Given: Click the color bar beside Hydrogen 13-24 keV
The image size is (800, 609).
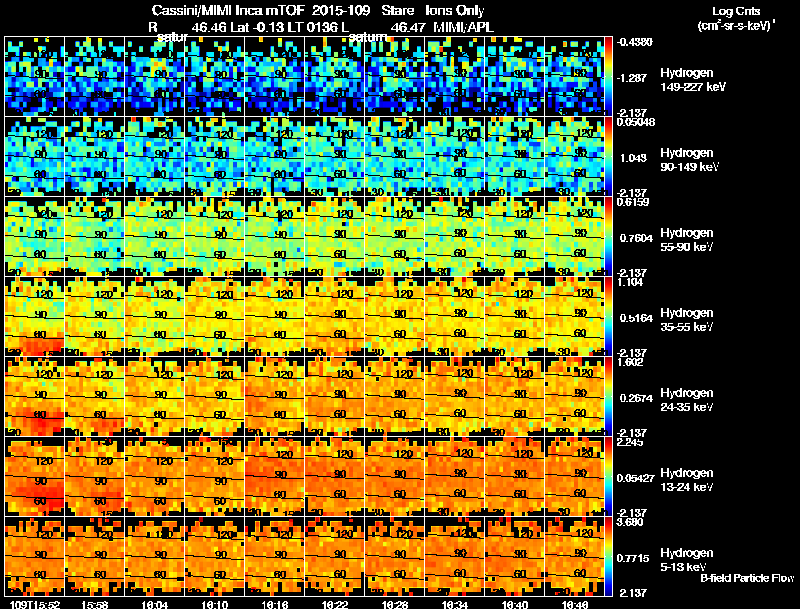Looking at the screenshot, I should point(608,477).
